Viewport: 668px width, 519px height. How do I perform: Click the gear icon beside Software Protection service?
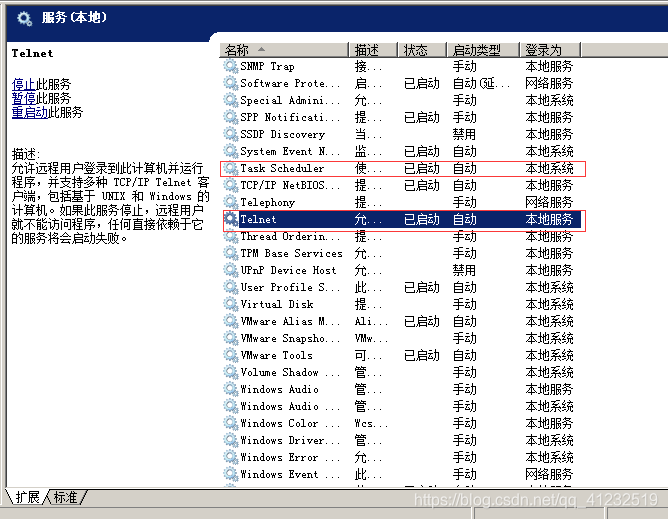pyautogui.click(x=230, y=83)
